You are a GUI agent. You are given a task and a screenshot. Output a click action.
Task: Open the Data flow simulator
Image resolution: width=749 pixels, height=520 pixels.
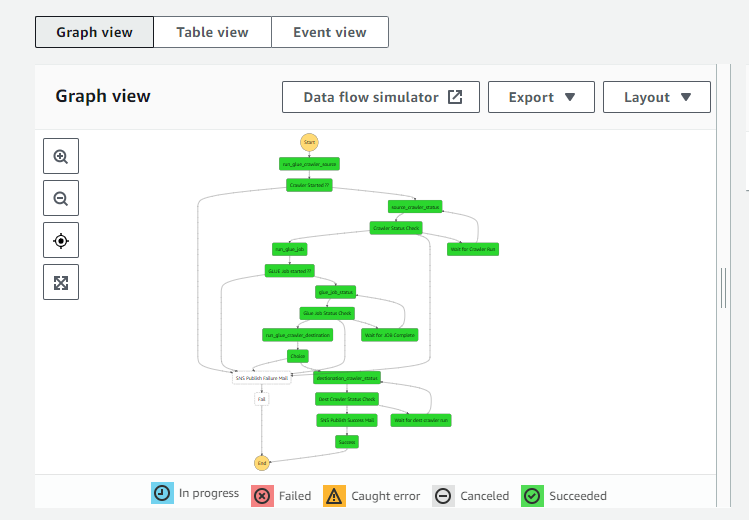[x=382, y=97]
